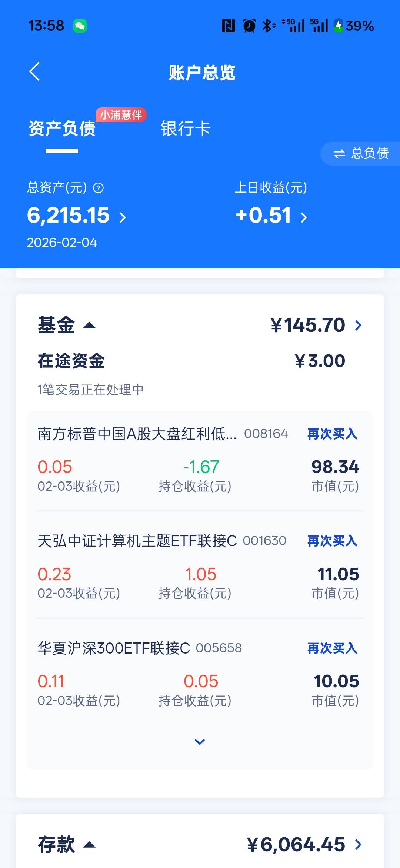
Task: Tap the alarm clock status icon
Action: pos(249,26)
